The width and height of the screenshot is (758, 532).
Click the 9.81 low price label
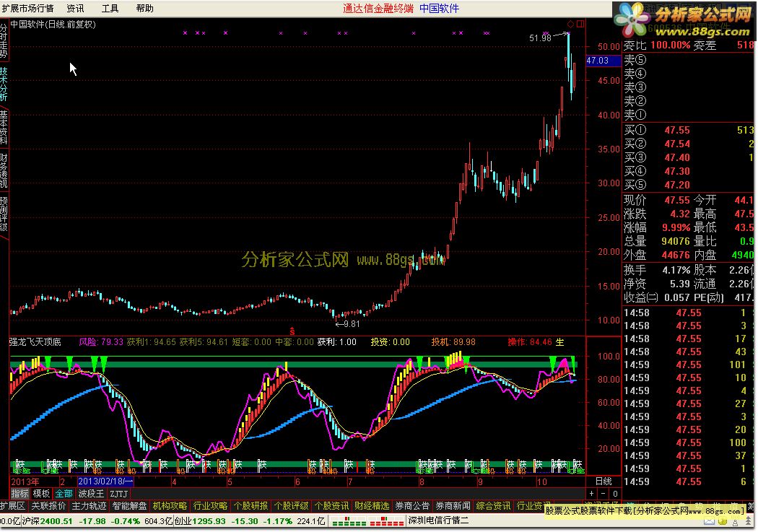pyautogui.click(x=352, y=324)
